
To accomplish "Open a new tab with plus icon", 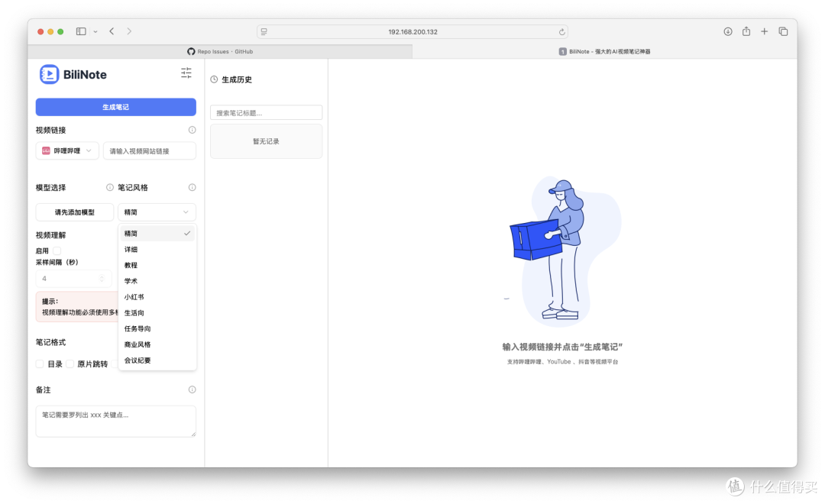I will (764, 31).
